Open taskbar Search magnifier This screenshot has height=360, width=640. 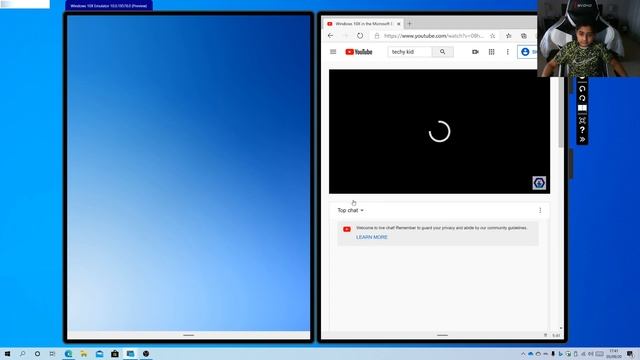(x=22, y=353)
